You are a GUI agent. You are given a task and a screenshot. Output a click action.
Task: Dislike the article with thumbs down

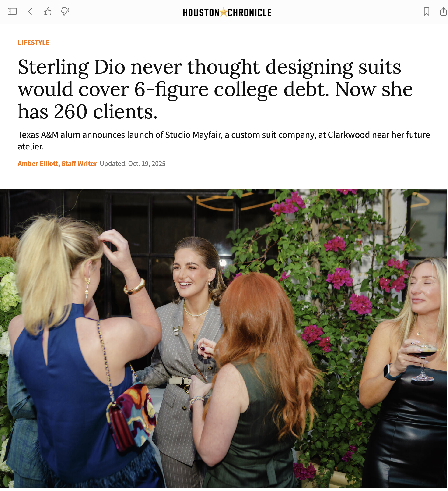tap(65, 11)
